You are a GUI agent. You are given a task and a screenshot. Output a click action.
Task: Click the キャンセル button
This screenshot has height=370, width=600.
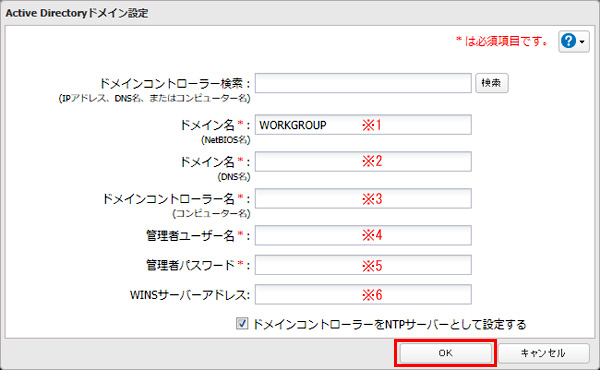coord(543,353)
